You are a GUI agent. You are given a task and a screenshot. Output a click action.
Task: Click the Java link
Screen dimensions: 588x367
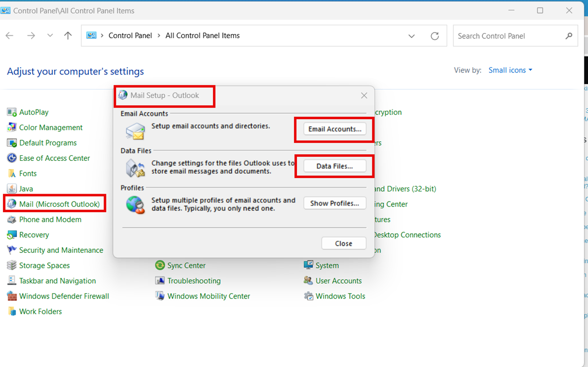(26, 189)
